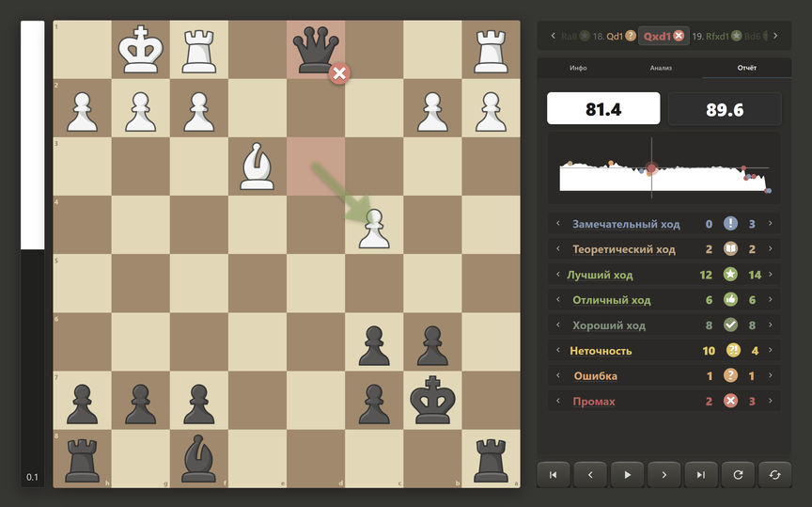Advance to the next move
The width and height of the screenshot is (812, 507).
coord(664,475)
